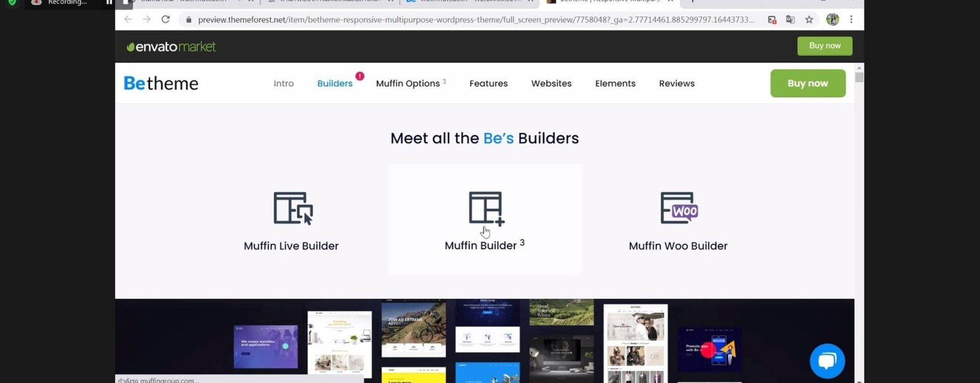Open the Intro menu item

pos(284,83)
